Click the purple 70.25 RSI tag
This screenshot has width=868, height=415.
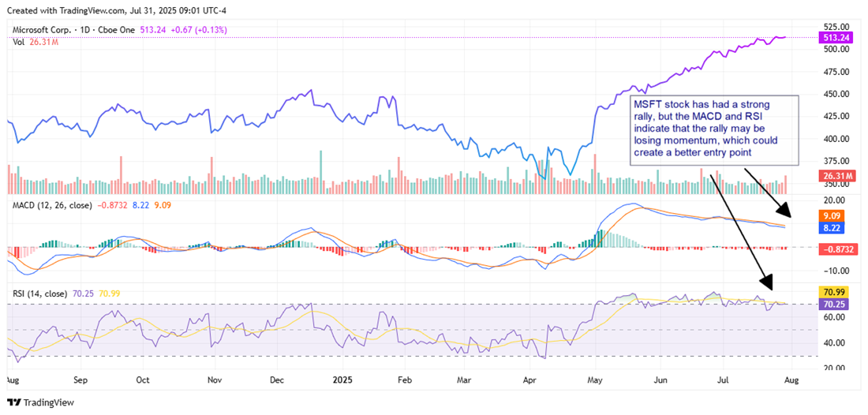[835, 304]
